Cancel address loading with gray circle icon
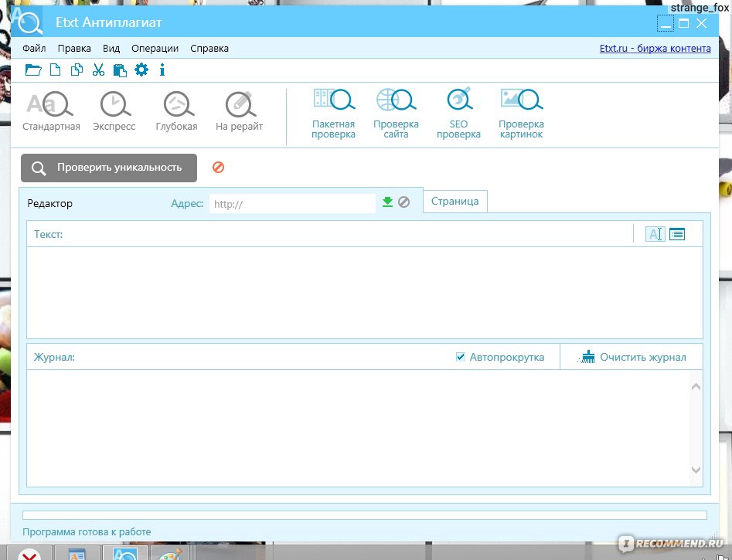The image size is (732, 560). 403,202
